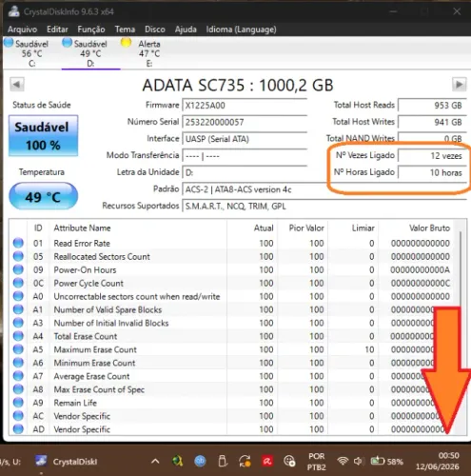Click status icon of Uncorrectable sectors count row
471x476 pixels.
click(18, 296)
